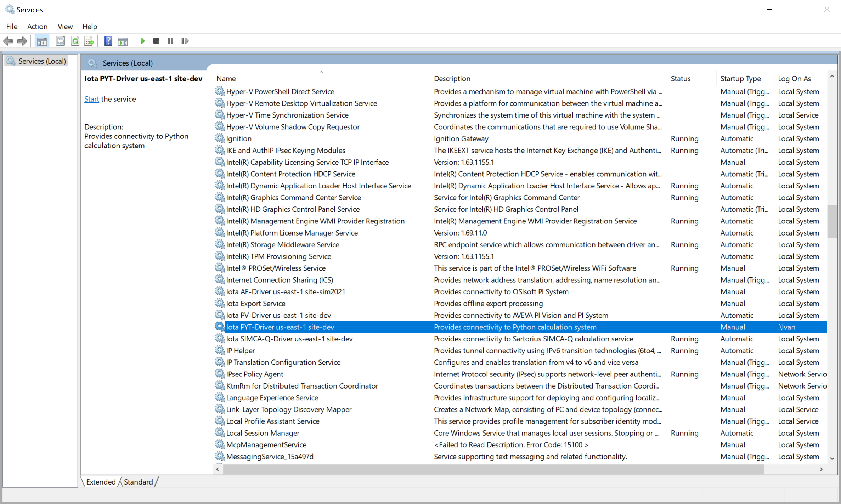The width and height of the screenshot is (841, 504).
Task: Sort by the Status column header
Action: click(x=692, y=78)
